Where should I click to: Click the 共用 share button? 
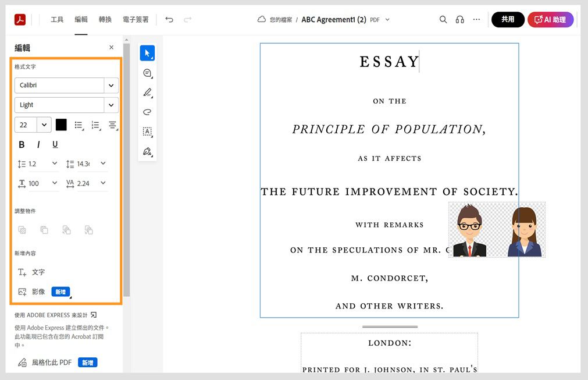pyautogui.click(x=507, y=19)
